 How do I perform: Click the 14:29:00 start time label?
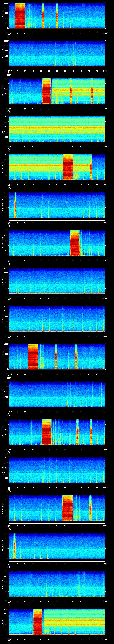pyautogui.click(x=9, y=298)
